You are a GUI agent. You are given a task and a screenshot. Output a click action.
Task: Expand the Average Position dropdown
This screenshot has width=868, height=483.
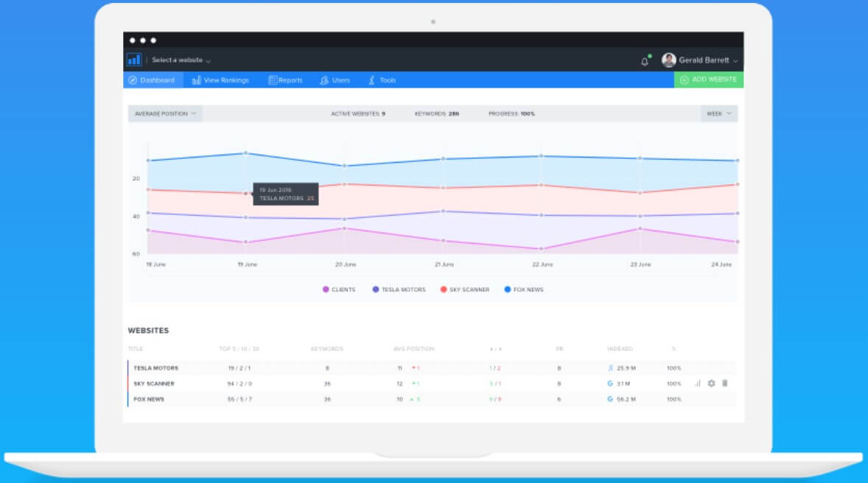click(165, 113)
